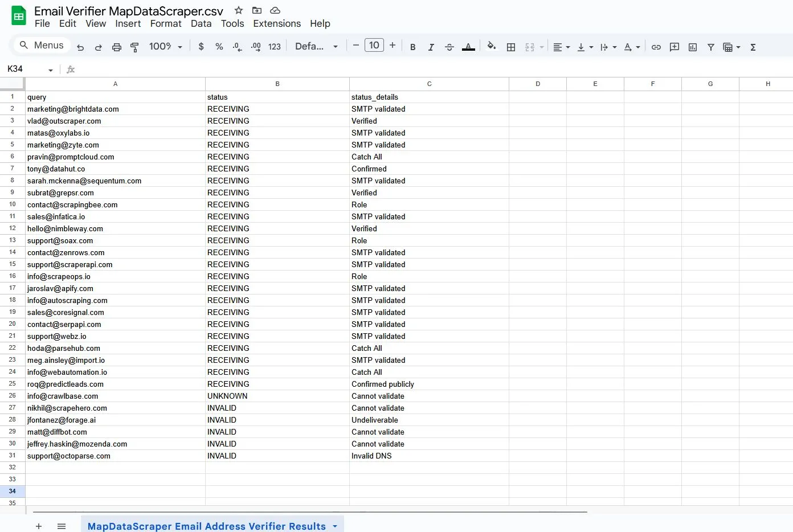Click the Insert comment icon
The width and height of the screenshot is (793, 532).
point(675,47)
